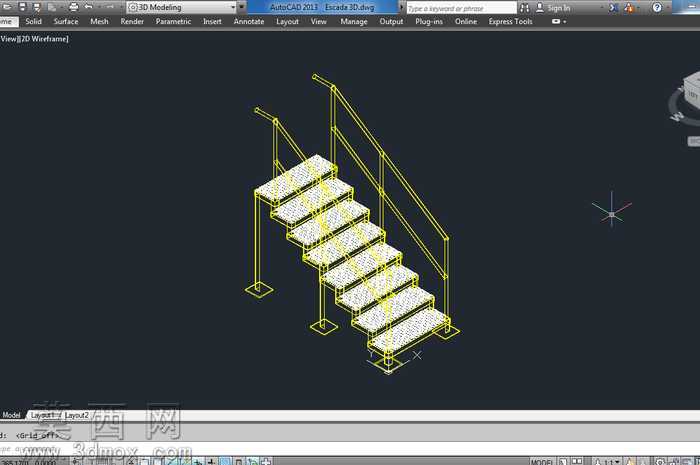
Task: Click the Save As icon in Quick Access toolbar
Action: click(37, 7)
